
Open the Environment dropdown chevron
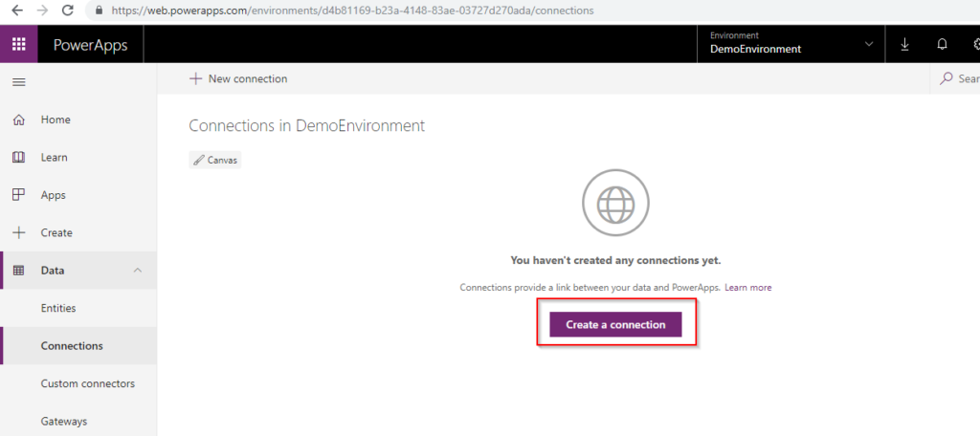pyautogui.click(x=869, y=44)
